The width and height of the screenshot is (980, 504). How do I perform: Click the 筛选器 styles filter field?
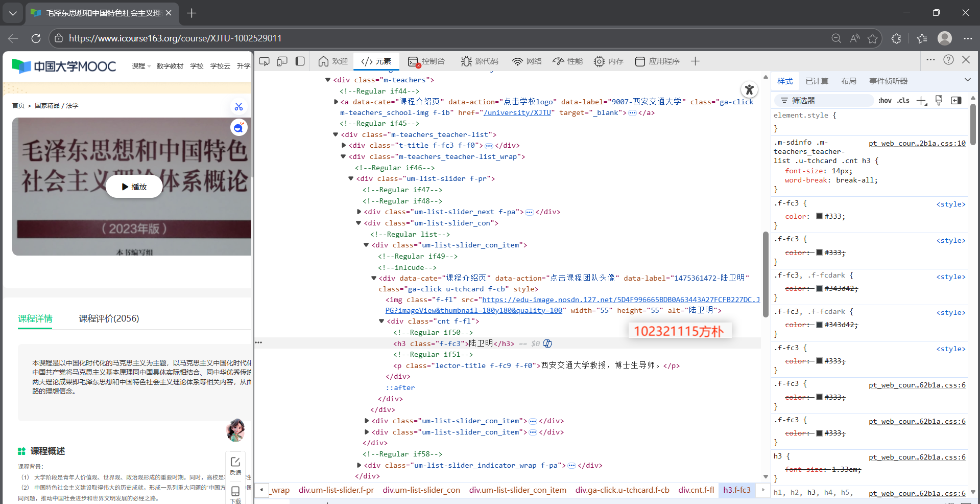pos(824,101)
